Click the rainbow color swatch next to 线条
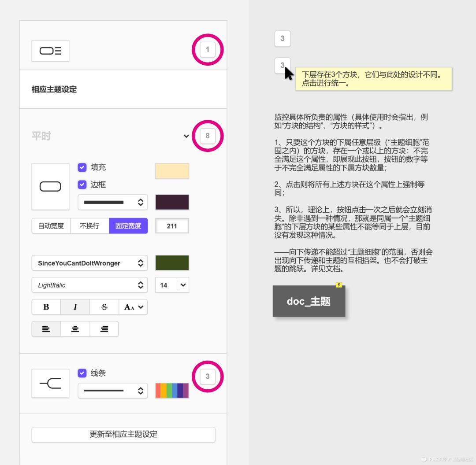The height and width of the screenshot is (465, 476). [x=172, y=390]
